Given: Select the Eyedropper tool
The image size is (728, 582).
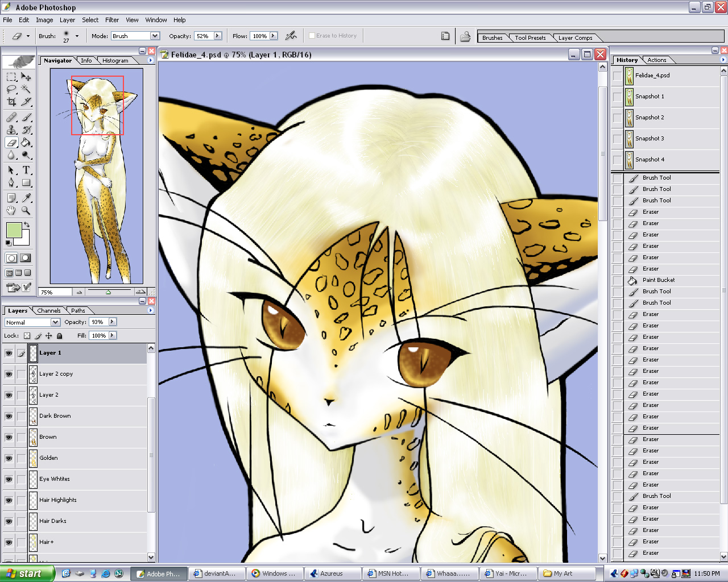Looking at the screenshot, I should pyautogui.click(x=26, y=198).
